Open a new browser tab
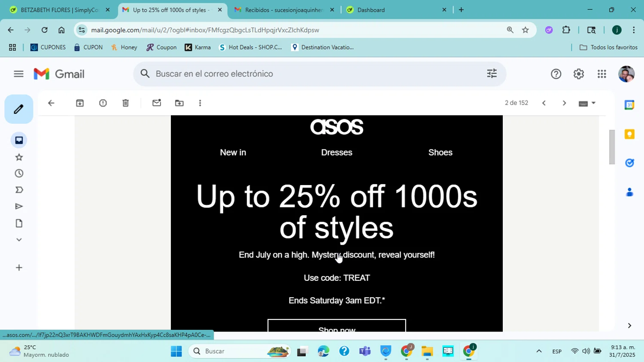Image resolution: width=644 pixels, height=362 pixels. (461, 10)
